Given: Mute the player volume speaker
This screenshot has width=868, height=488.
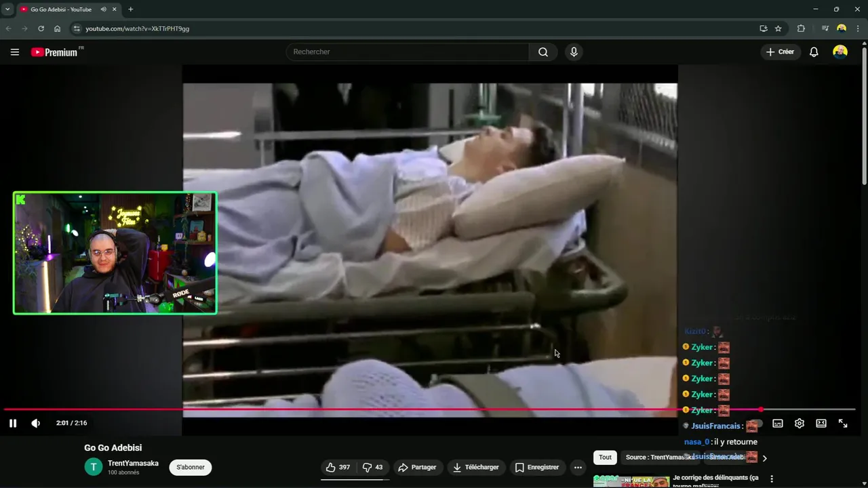Looking at the screenshot, I should pos(36,423).
